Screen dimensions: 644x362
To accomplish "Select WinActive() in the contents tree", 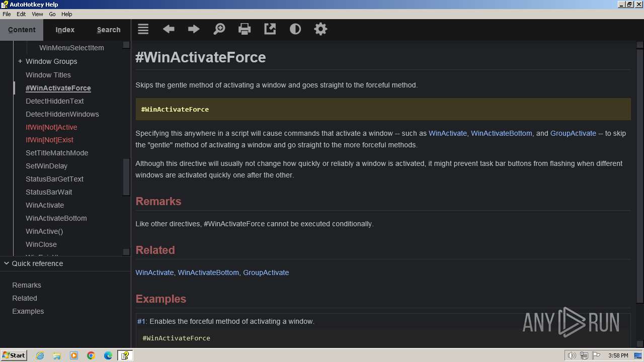I will [x=44, y=231].
